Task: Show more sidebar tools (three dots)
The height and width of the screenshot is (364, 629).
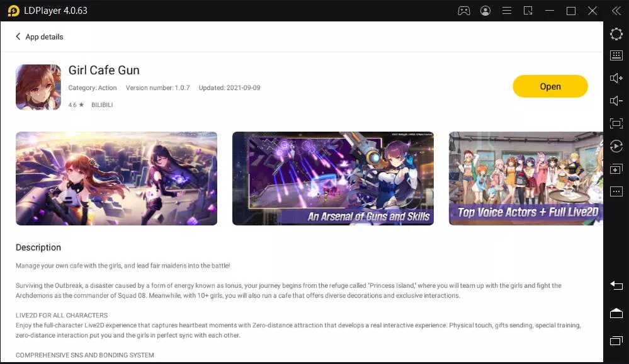Action: pyautogui.click(x=616, y=191)
